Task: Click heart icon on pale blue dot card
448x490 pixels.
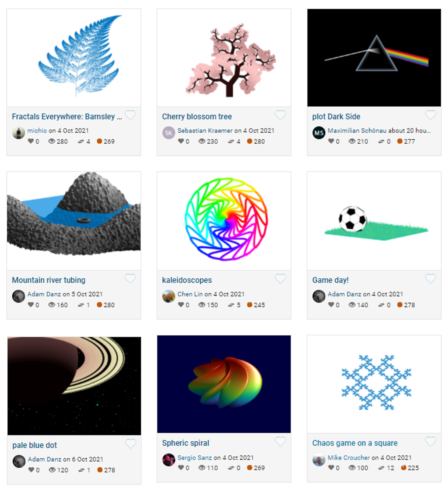Action: pos(131,444)
